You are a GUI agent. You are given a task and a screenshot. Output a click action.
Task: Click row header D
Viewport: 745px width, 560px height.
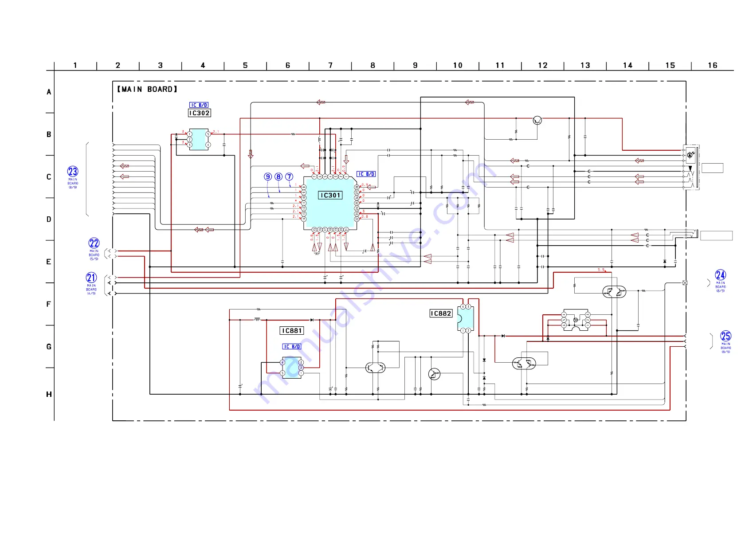coord(49,219)
